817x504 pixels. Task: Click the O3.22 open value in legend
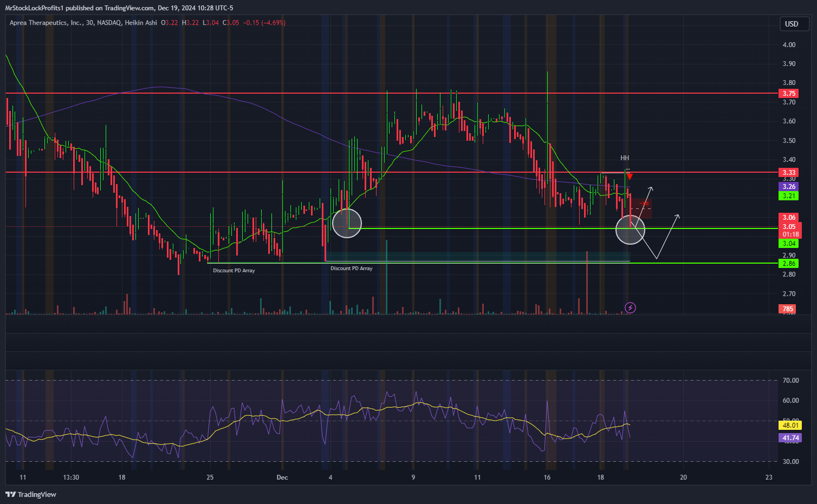tap(170, 23)
